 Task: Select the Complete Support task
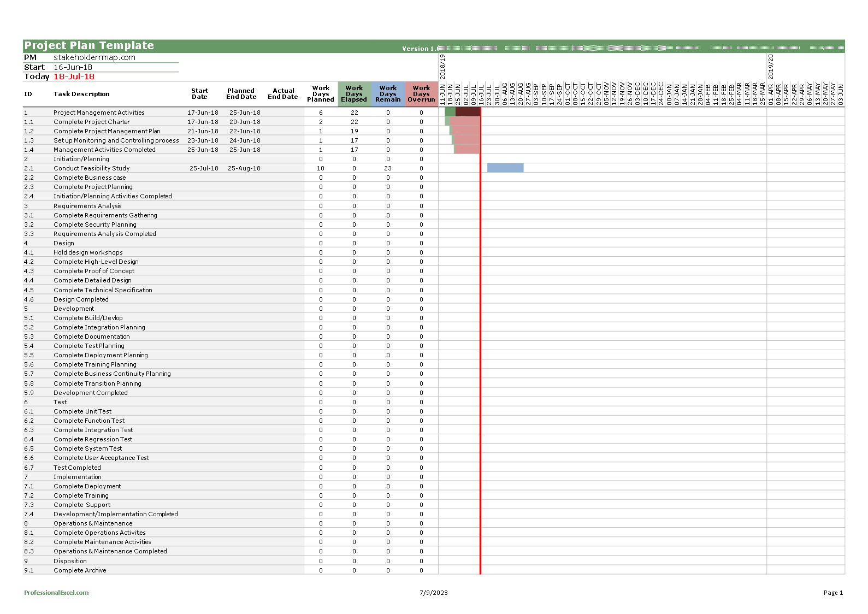tap(82, 505)
